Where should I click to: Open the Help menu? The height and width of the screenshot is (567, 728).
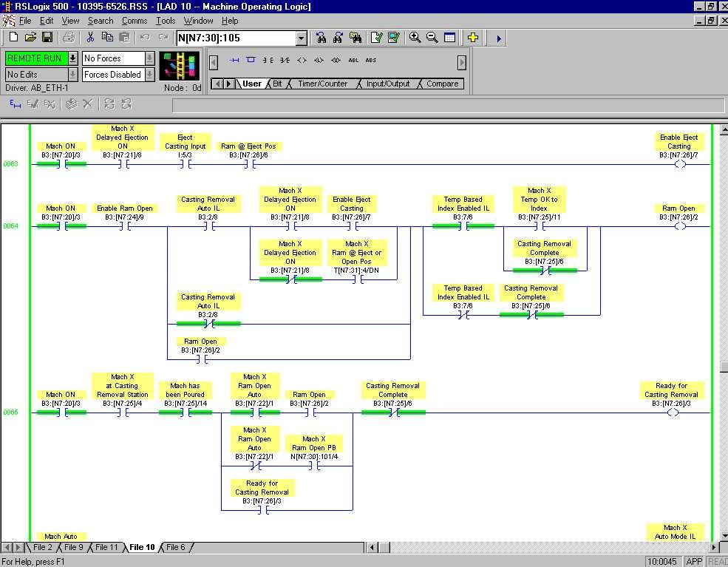pyautogui.click(x=230, y=21)
